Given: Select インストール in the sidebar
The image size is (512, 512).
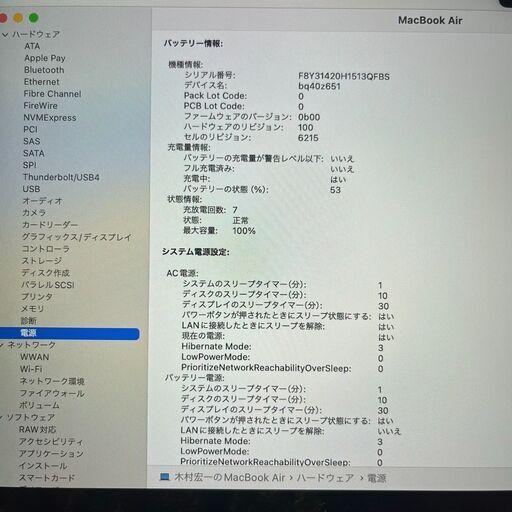Looking at the screenshot, I should [43, 466].
